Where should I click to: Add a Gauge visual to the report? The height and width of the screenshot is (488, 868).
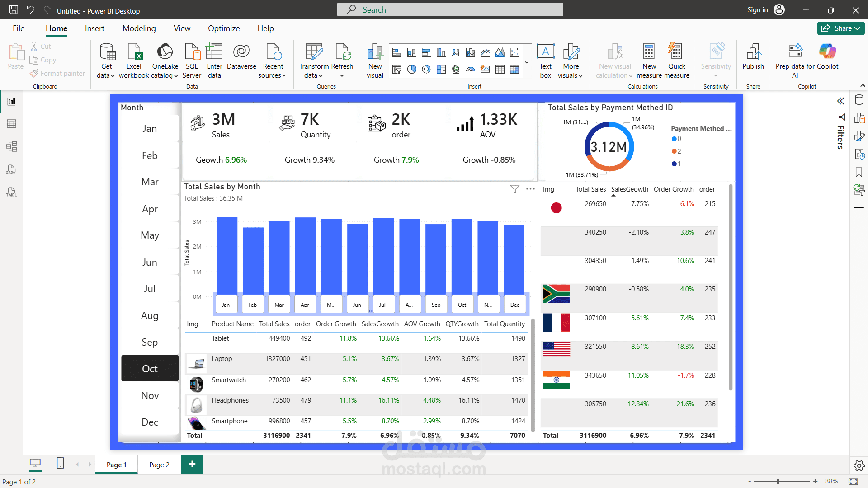(470, 69)
